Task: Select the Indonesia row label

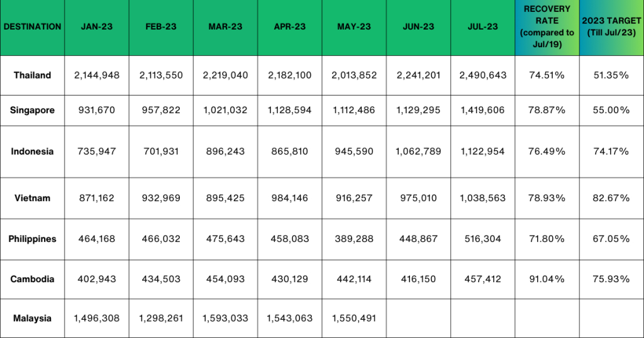Action: tap(32, 151)
